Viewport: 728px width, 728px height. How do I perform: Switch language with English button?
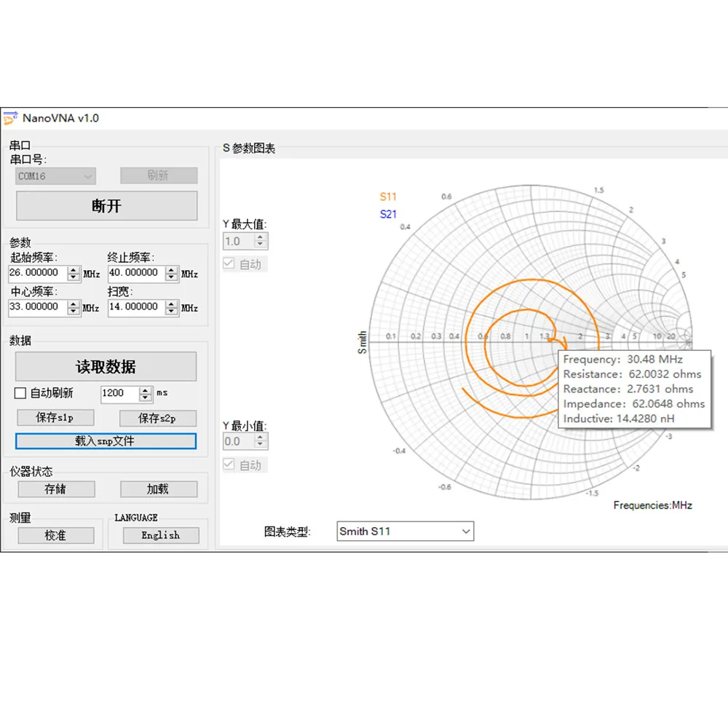point(161,535)
